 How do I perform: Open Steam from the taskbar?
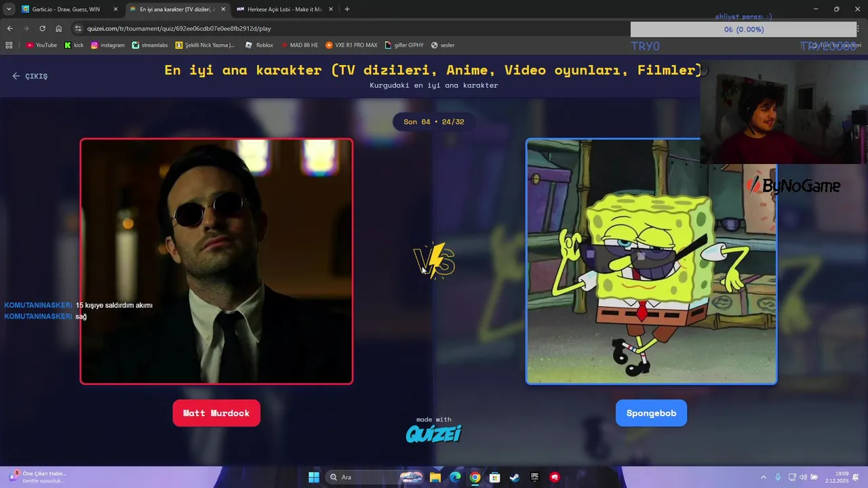click(x=515, y=477)
